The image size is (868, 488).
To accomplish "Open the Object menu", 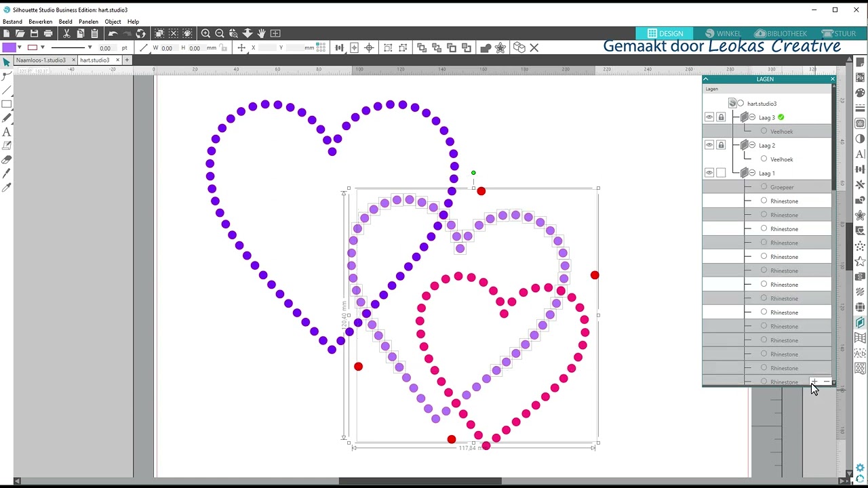I will point(113,22).
